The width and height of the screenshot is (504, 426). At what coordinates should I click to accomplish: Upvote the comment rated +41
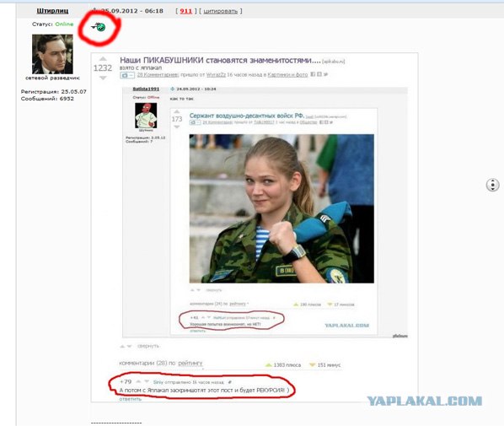(203, 317)
